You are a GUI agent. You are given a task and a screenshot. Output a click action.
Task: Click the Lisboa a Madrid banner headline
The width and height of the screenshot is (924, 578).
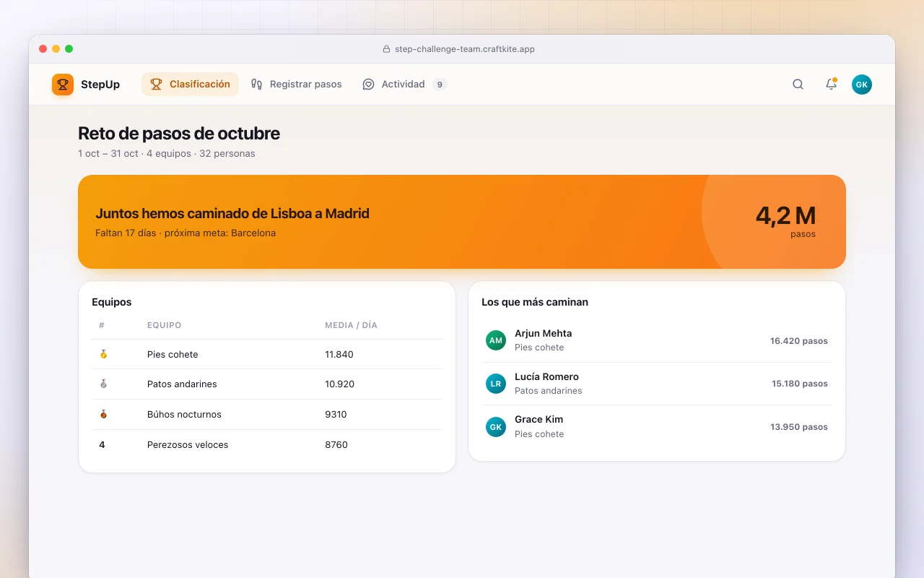pyautogui.click(x=232, y=213)
